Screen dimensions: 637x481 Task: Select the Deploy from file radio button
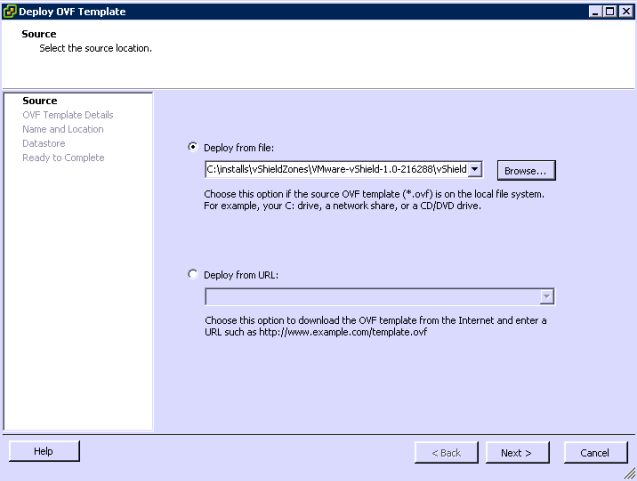point(193,147)
